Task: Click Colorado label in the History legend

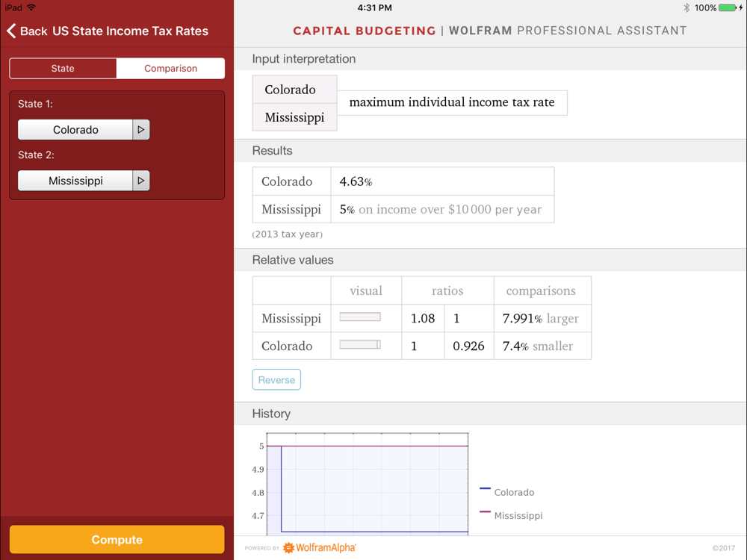Action: [x=514, y=492]
